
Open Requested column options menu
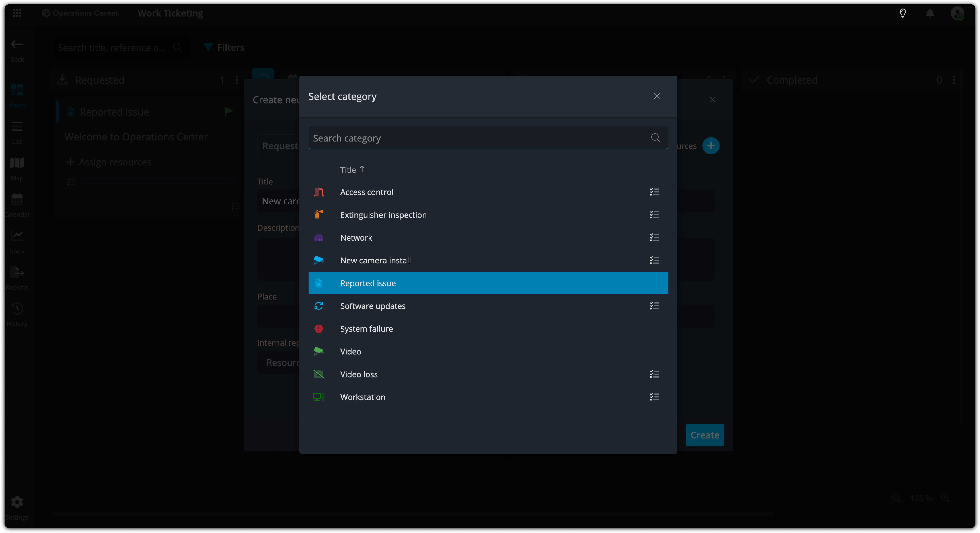click(237, 80)
